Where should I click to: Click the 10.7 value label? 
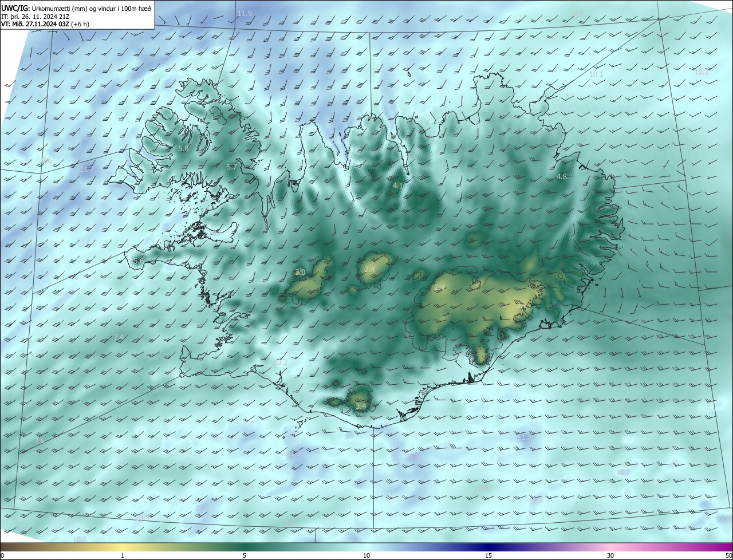point(622,472)
